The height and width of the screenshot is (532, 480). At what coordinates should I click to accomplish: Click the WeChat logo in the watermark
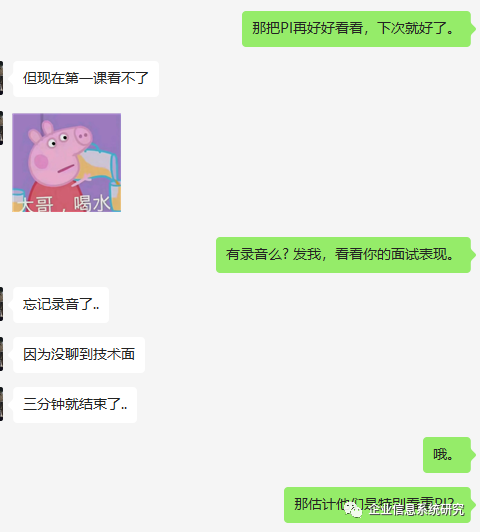point(353,510)
